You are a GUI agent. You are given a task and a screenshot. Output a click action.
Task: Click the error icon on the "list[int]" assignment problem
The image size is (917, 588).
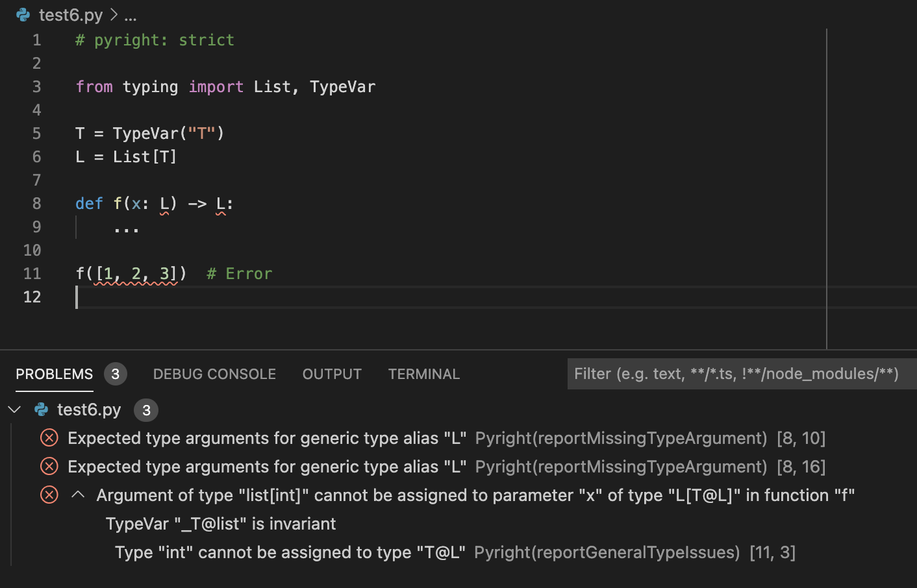coord(49,495)
